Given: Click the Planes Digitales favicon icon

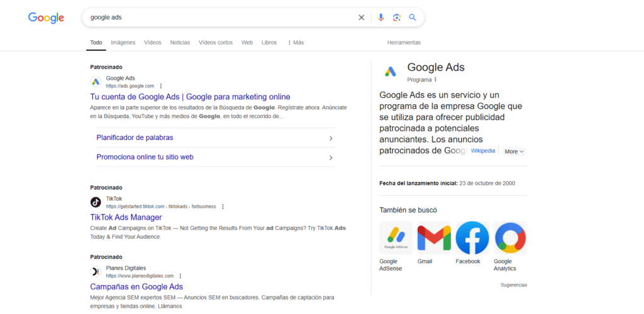Looking at the screenshot, I should (x=96, y=271).
